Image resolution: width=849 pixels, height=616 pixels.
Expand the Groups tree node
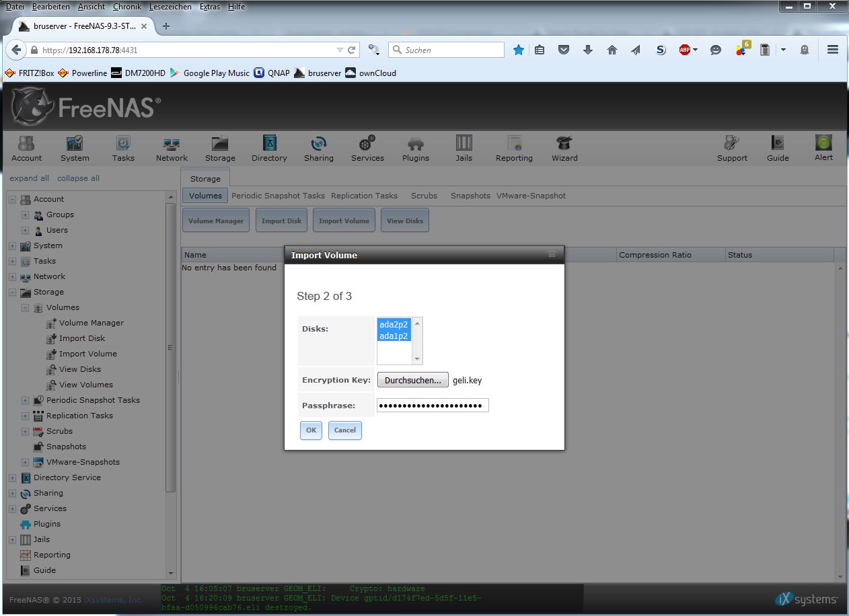25,215
